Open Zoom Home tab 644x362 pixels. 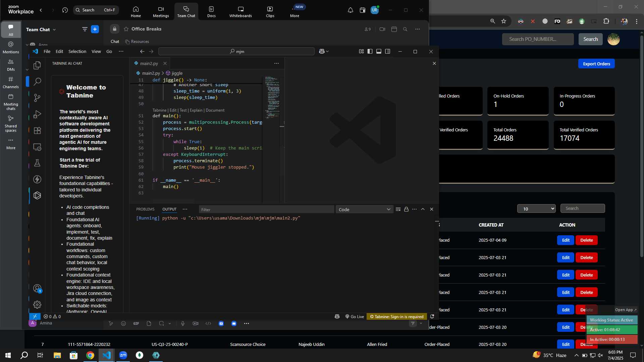136,11
